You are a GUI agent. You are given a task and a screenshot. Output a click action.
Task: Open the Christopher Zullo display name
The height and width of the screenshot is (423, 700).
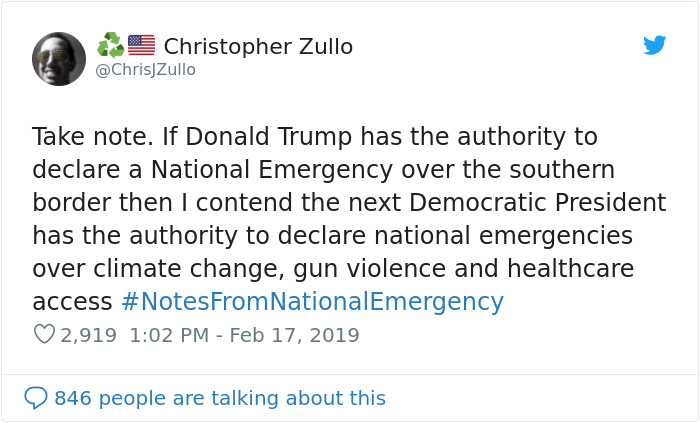tap(257, 46)
